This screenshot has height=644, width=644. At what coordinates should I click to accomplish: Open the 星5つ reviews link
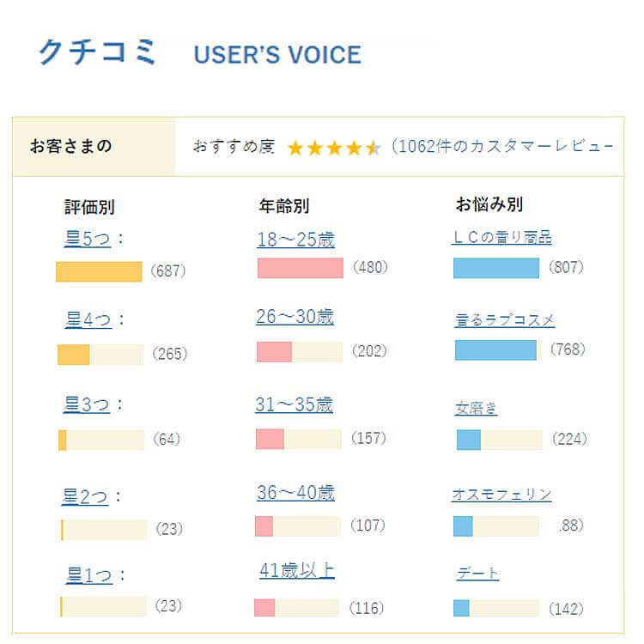click(x=88, y=239)
